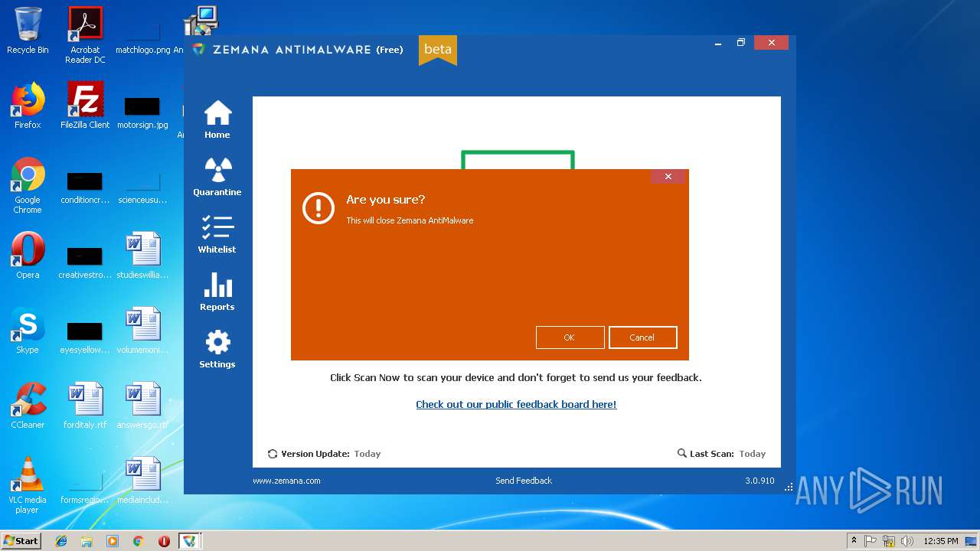Open the Quarantine section

pos(217,177)
